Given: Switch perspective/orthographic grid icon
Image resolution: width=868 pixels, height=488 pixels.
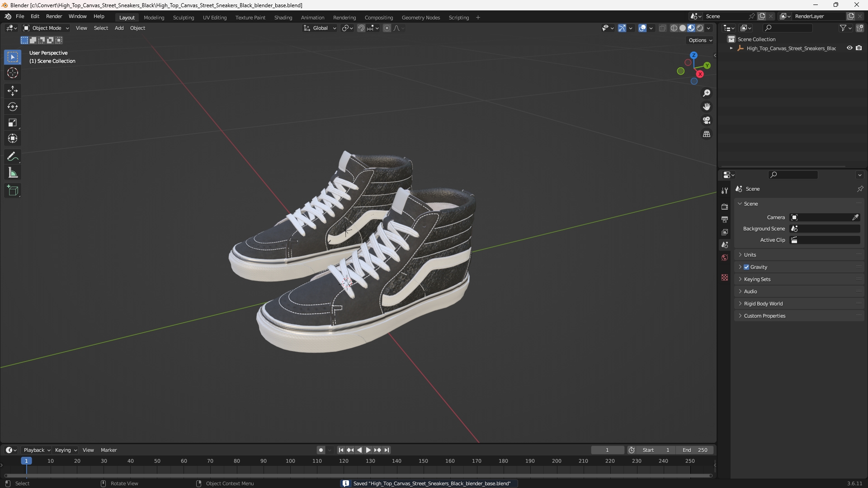Looking at the screenshot, I should point(707,134).
